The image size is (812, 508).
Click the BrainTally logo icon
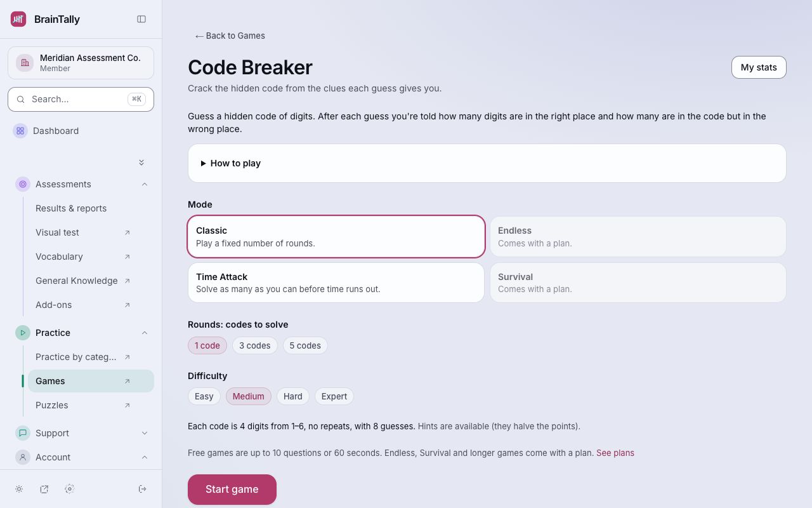(x=18, y=19)
